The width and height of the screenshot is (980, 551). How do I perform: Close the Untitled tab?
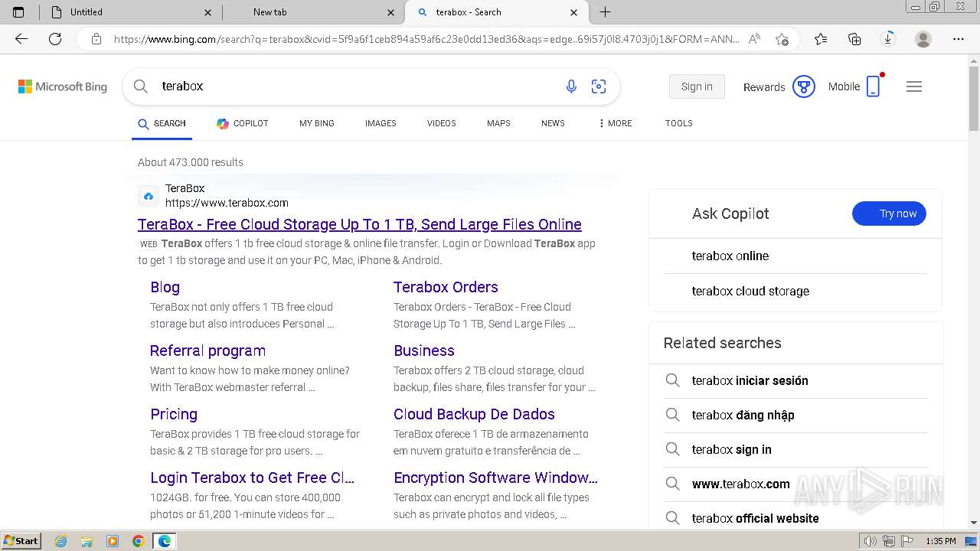point(208,12)
